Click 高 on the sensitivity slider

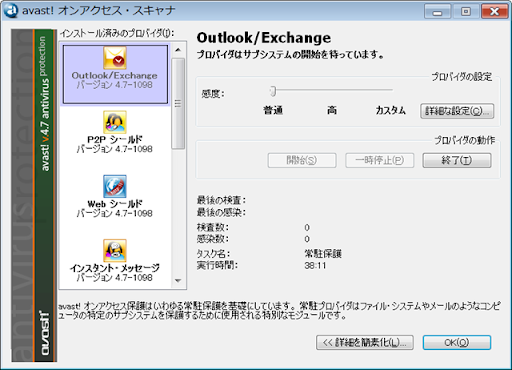(x=332, y=110)
